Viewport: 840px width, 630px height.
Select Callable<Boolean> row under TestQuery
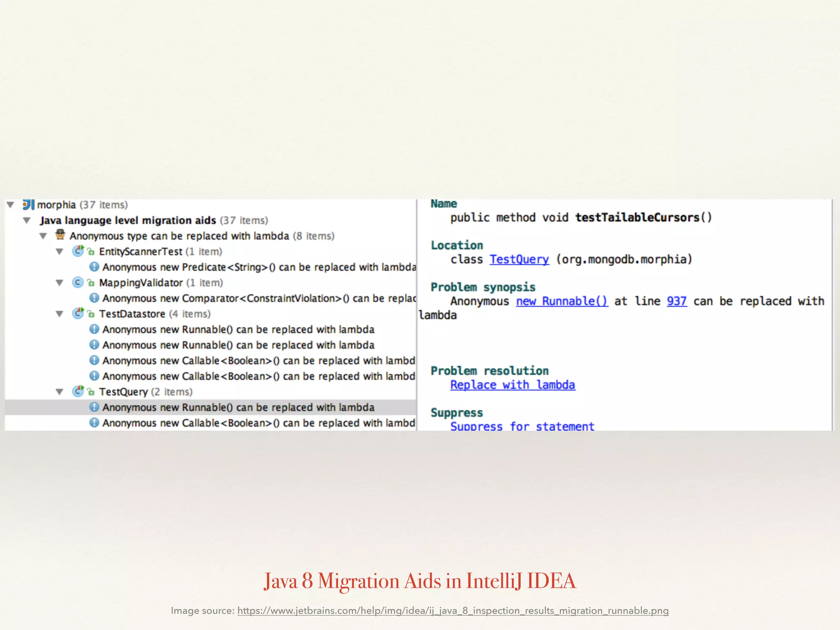tap(210, 423)
